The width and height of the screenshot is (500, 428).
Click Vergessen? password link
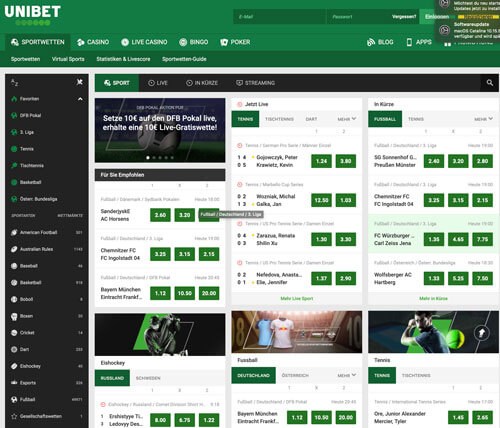[x=404, y=17]
